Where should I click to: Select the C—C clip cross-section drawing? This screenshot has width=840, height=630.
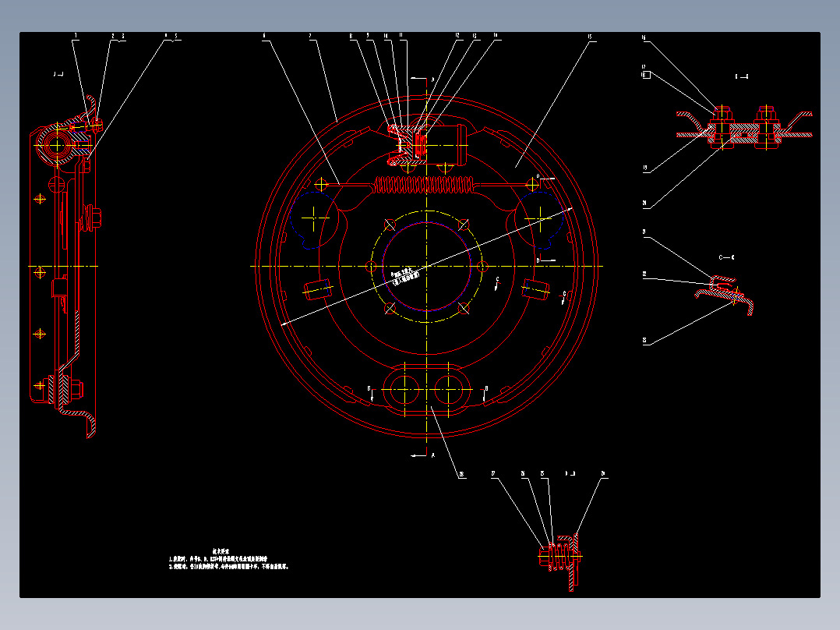(725, 295)
